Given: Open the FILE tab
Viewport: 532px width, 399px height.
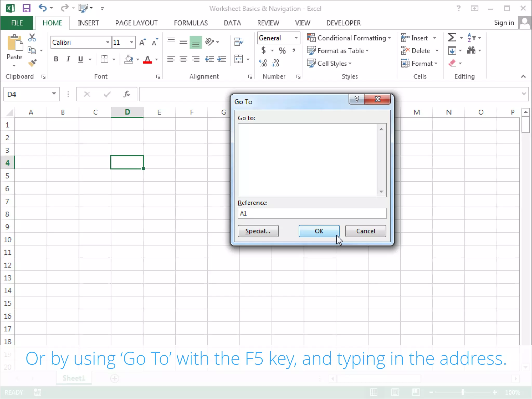Looking at the screenshot, I should click(17, 23).
